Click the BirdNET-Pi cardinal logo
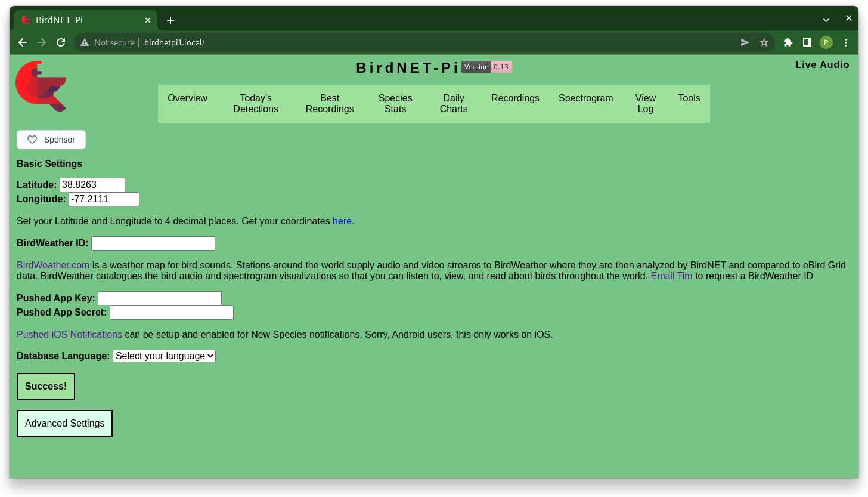The height and width of the screenshot is (497, 868). click(41, 86)
